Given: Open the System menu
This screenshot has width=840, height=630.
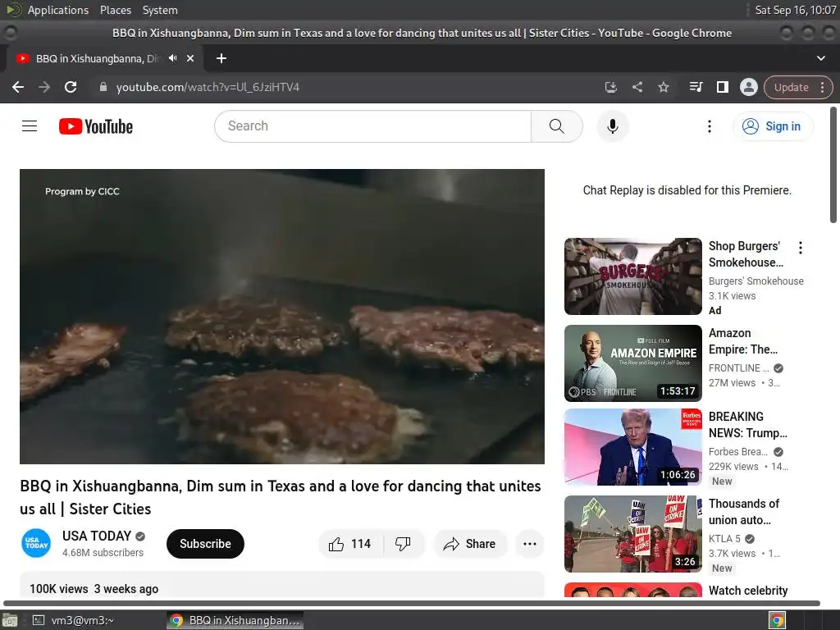Looking at the screenshot, I should pos(160,10).
